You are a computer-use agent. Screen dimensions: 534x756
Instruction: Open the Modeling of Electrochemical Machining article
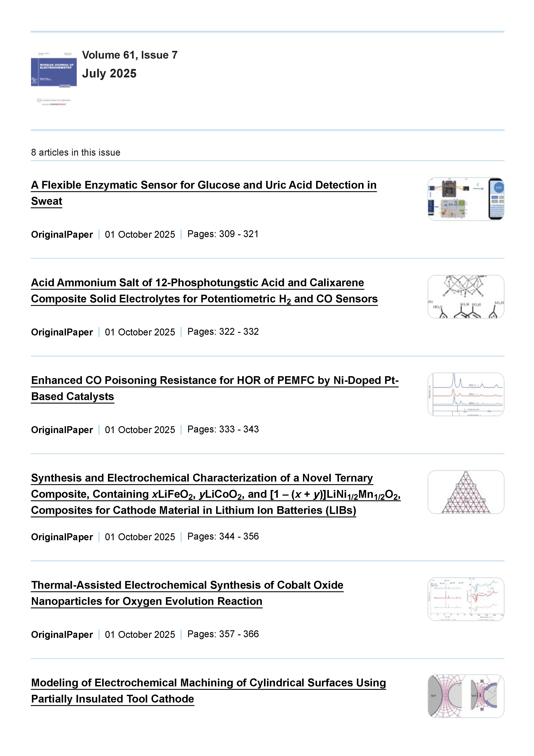pos(208,683)
